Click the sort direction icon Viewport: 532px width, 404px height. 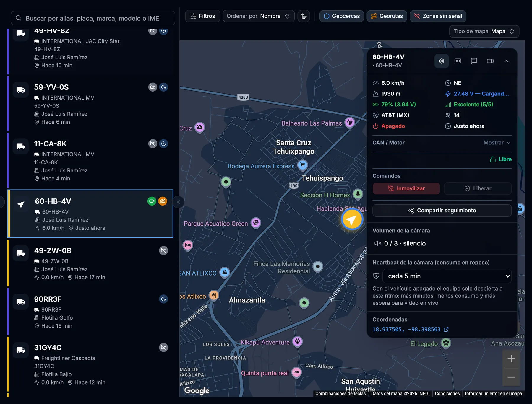pyautogui.click(x=304, y=16)
